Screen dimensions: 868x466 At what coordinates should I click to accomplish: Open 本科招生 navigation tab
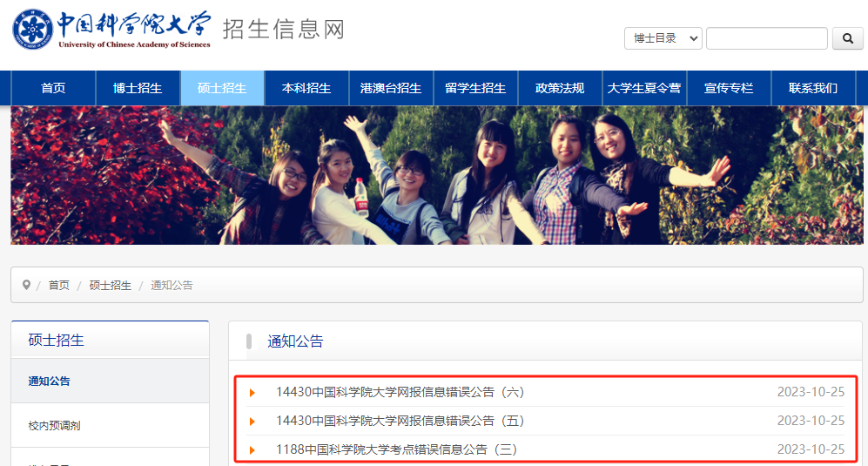point(306,88)
